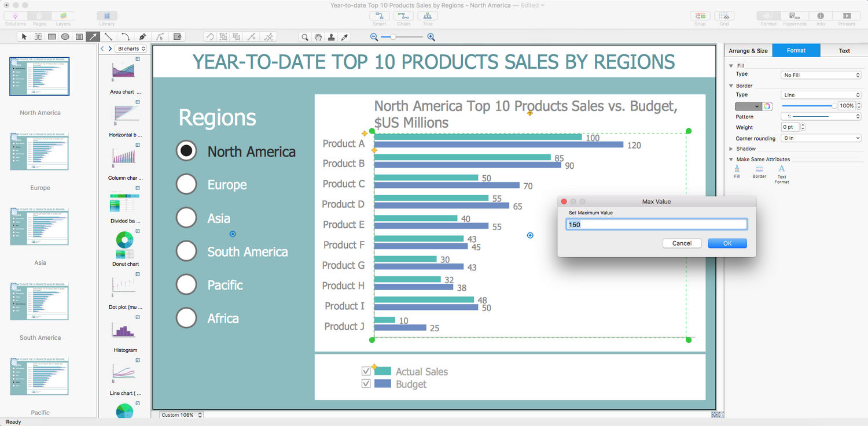Activate the hand pan tool
The width and height of the screenshot is (868, 426).
tap(318, 37)
